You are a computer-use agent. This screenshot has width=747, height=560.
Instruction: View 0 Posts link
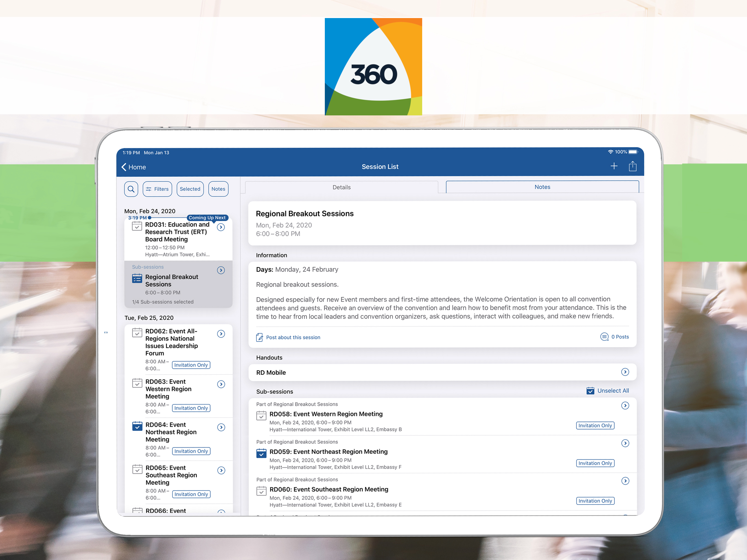pyautogui.click(x=620, y=337)
